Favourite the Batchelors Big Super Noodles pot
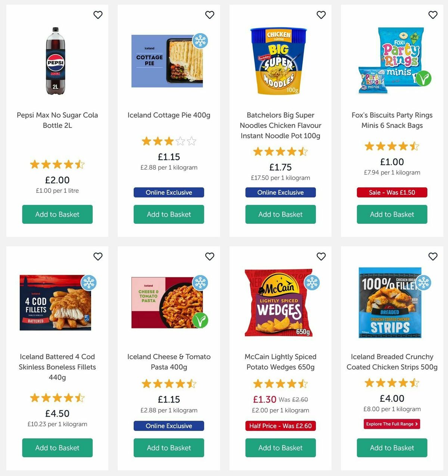This screenshot has width=448, height=476. [321, 15]
